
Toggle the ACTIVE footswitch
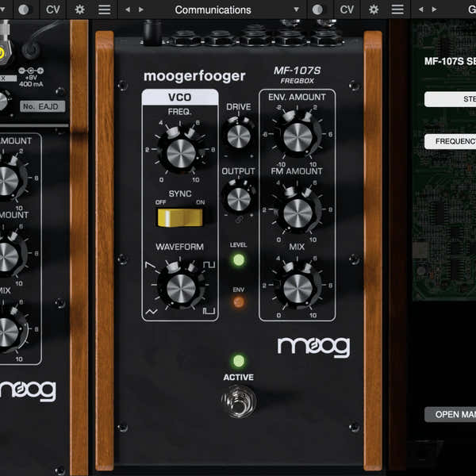click(x=239, y=401)
